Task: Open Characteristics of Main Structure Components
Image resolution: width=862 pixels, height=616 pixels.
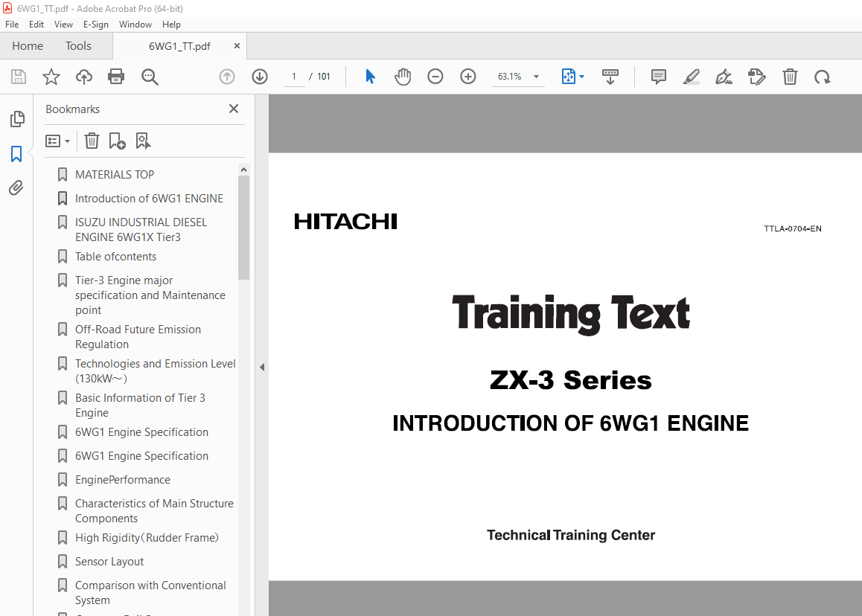Action: point(154,511)
